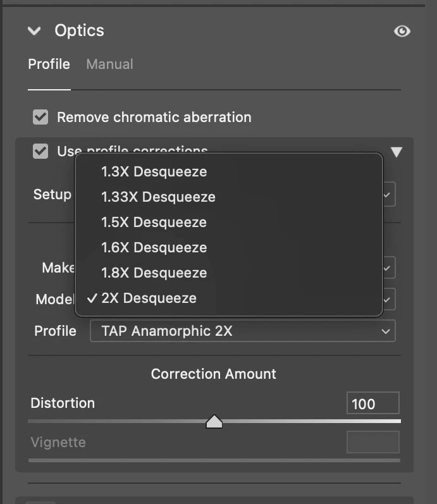Viewport: 437px width, 504px height.
Task: Toggle Use profile corrections checkbox
Action: pyautogui.click(x=40, y=151)
